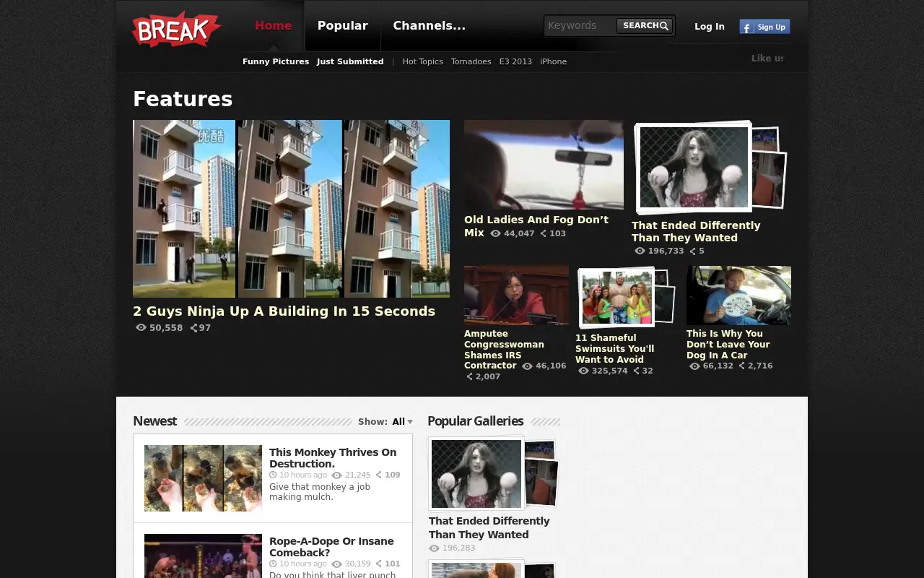
Task: Click share icon beside 2,716 shares
Action: [x=742, y=366]
